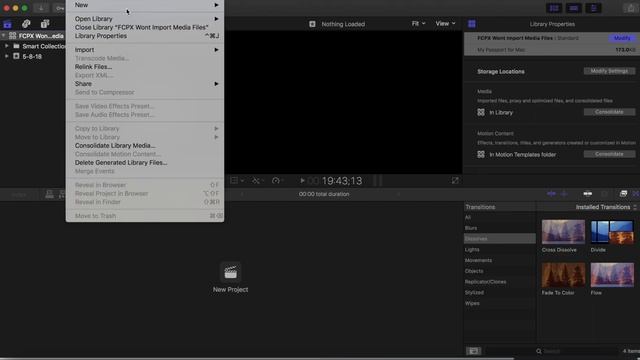640x360 pixels.
Task: Select the 5-8-18 event row
Action: pos(33,56)
